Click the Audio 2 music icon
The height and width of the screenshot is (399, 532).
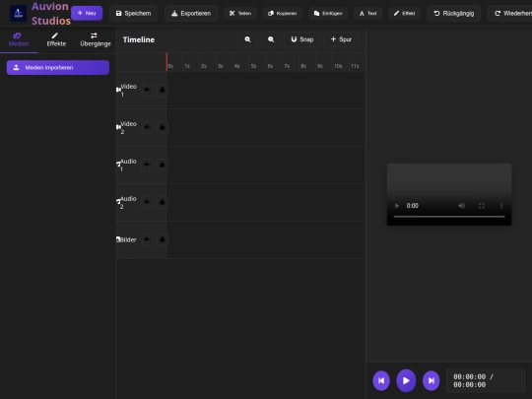pyautogui.click(x=118, y=202)
